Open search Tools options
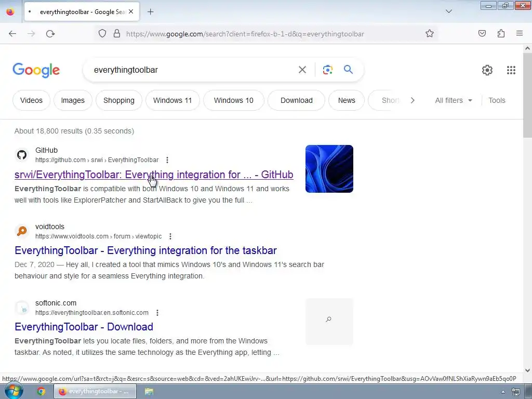 coord(497,100)
